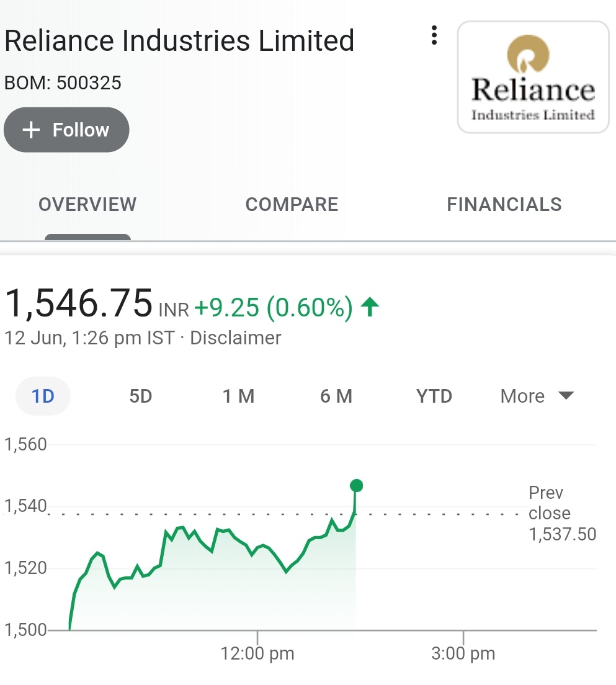Screen dimensions: 616x685
Task: Click the Reliance Industries logo thumbnail
Action: (x=533, y=77)
